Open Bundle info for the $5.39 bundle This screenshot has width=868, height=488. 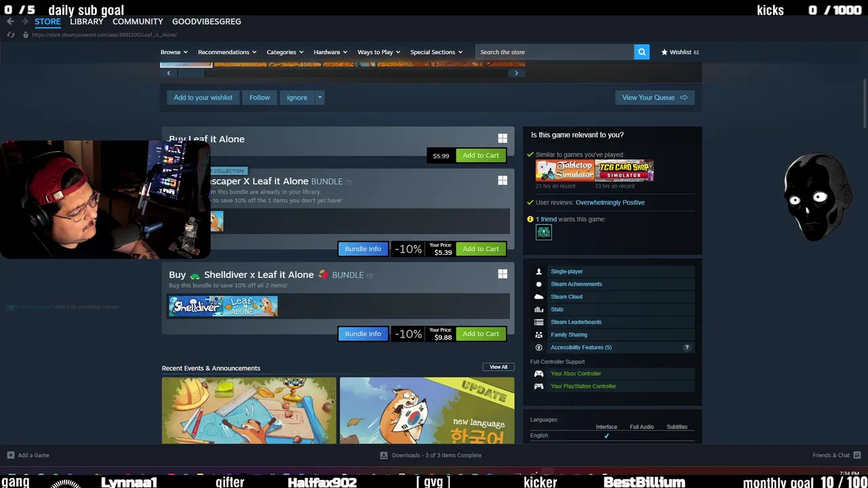[x=363, y=249]
